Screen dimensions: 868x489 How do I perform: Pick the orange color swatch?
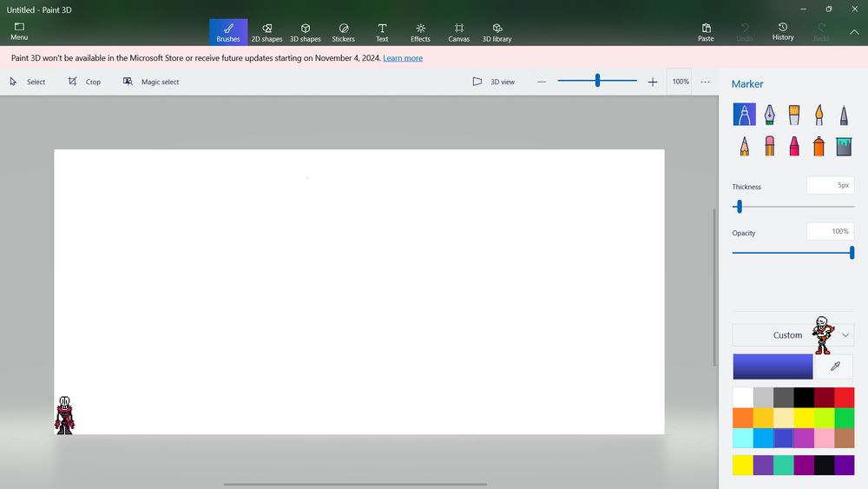point(743,418)
